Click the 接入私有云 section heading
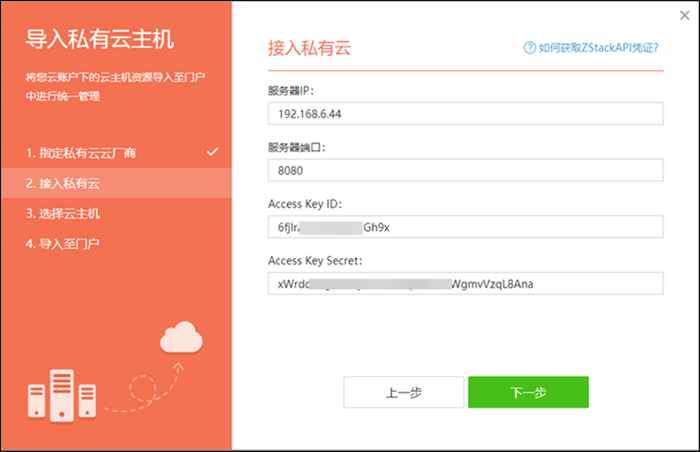Image resolution: width=700 pixels, height=452 pixels. tap(311, 48)
